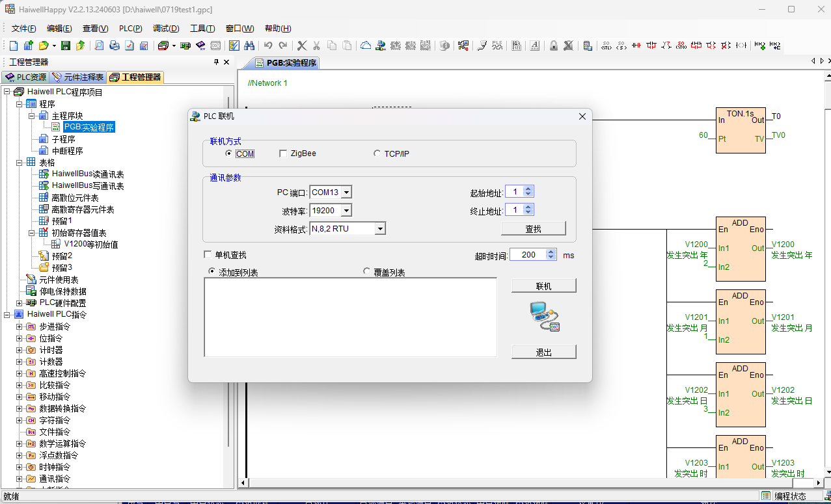The width and height of the screenshot is (831, 504).
Task: Expand the PLC硬件配置 tree node
Action: point(19,302)
